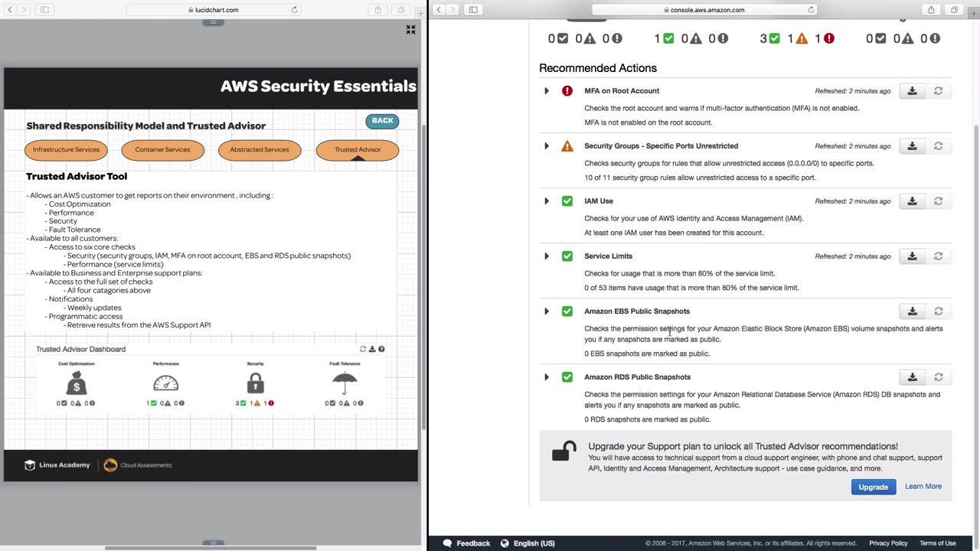980x551 pixels.
Task: Select the Trusted Advisor tab in the diagram
Action: click(x=358, y=150)
